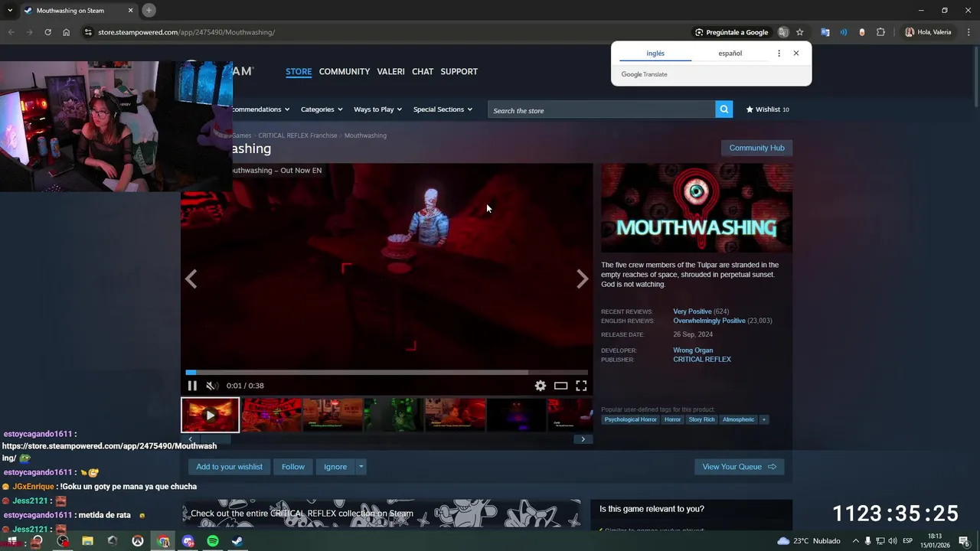
Task: Show next media with right arrow
Action: tap(583, 279)
